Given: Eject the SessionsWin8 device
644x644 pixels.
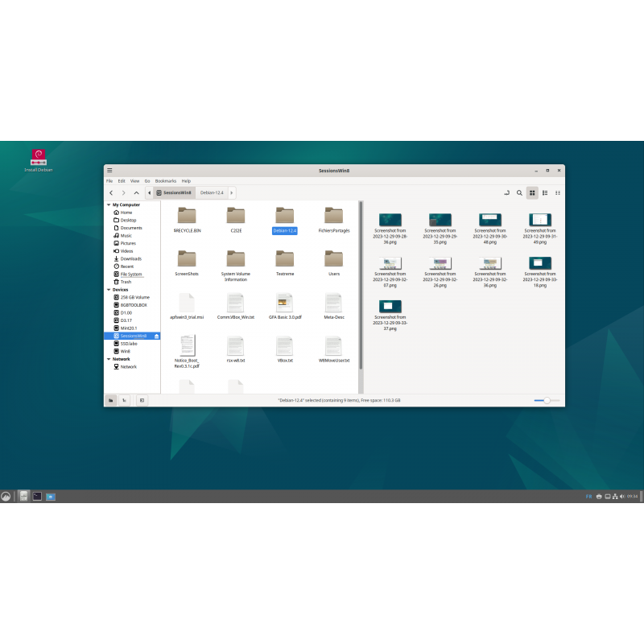Looking at the screenshot, I should click(155, 336).
